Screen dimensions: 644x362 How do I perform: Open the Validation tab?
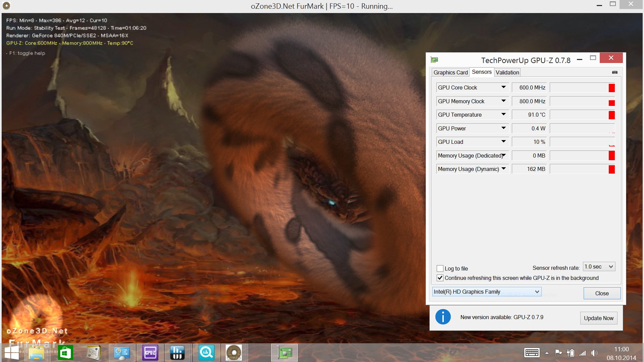507,72
